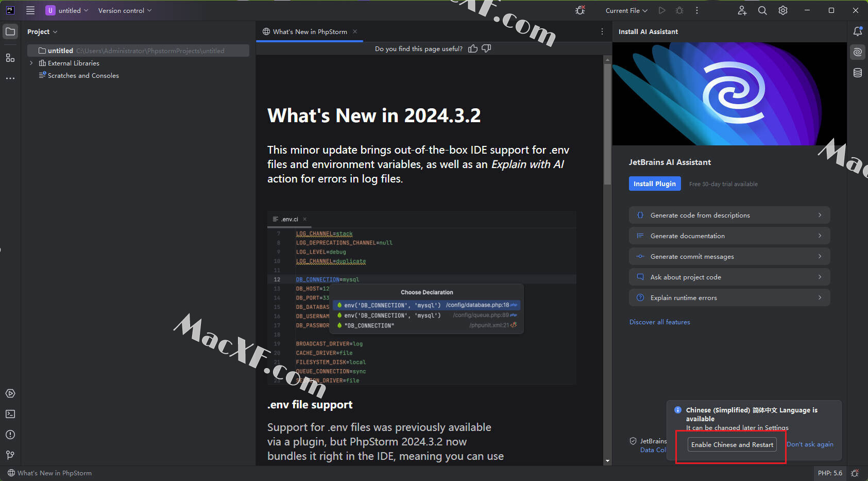This screenshot has width=868, height=481.
Task: Click Enable Chinese and Restart button
Action: click(x=732, y=444)
